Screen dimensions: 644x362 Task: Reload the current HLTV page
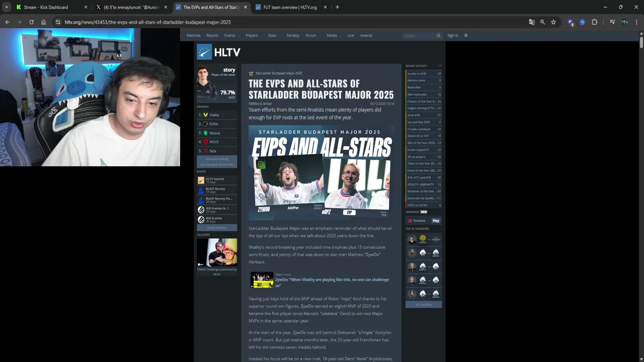click(31, 22)
